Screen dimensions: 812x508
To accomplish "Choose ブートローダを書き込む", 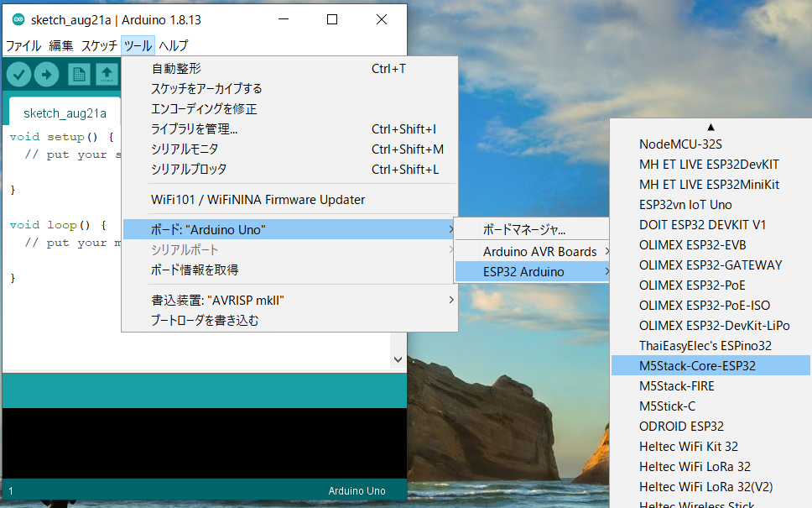I will click(290, 321).
